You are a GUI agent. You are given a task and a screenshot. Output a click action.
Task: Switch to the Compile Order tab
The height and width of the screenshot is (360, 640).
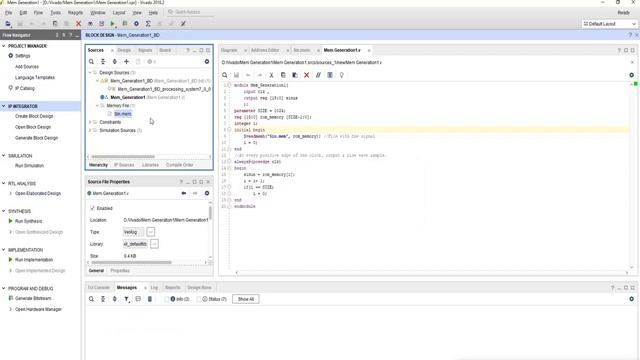tap(180, 165)
